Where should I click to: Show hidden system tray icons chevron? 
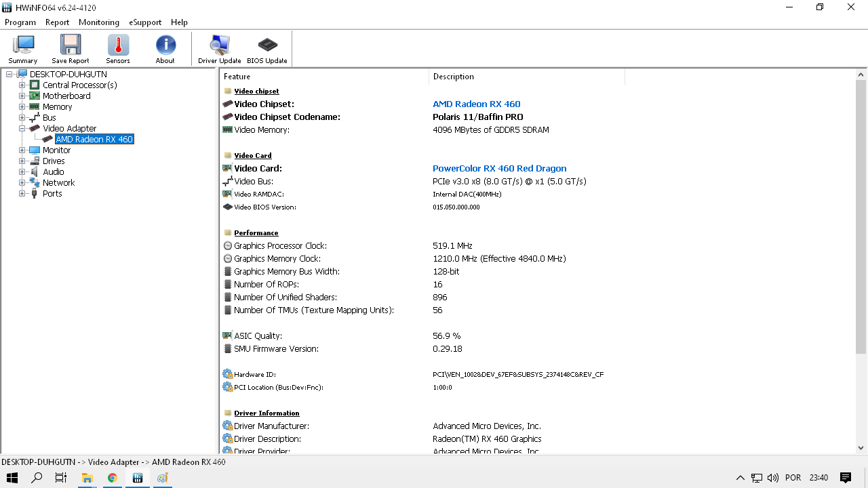(741, 478)
